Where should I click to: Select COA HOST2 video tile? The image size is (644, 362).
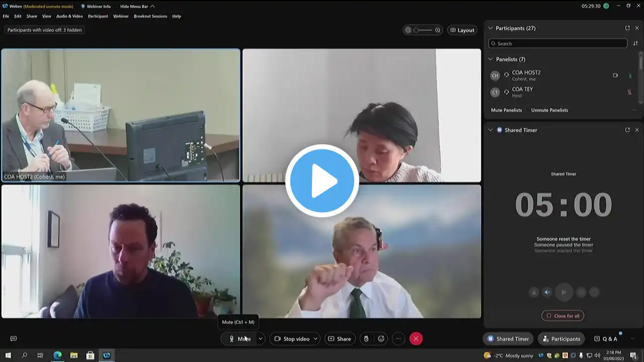coord(121,115)
